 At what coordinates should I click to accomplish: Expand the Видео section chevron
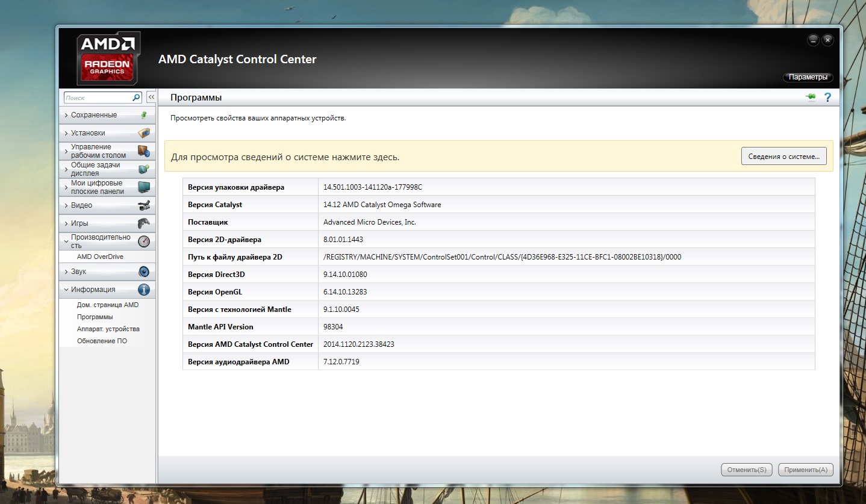66,205
